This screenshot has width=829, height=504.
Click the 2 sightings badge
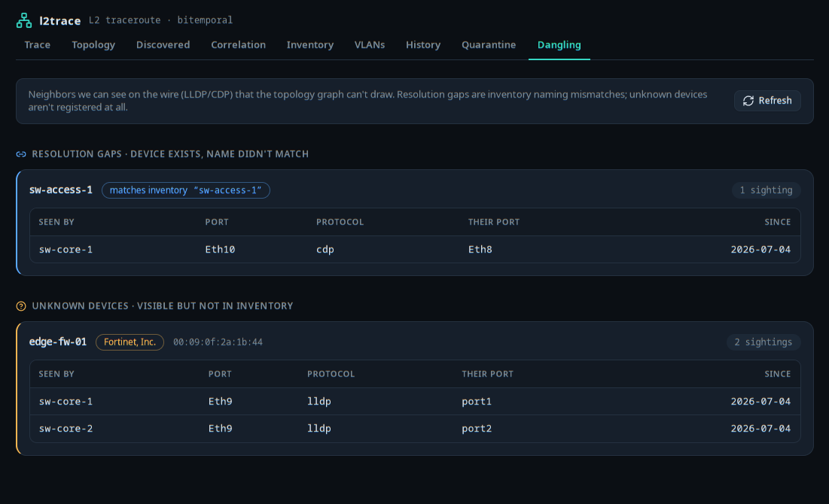pos(763,342)
